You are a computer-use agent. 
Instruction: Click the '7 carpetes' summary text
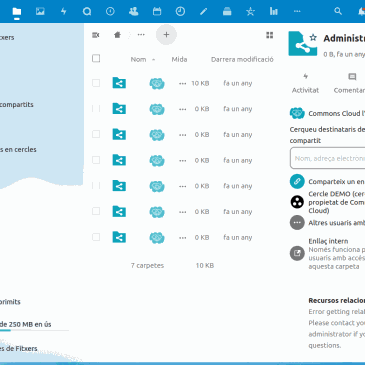(x=147, y=266)
